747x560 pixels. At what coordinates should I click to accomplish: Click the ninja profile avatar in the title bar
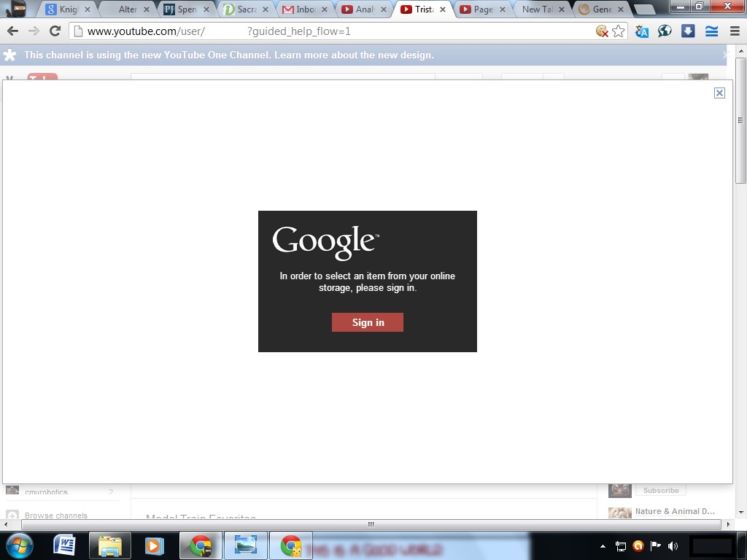17,8
